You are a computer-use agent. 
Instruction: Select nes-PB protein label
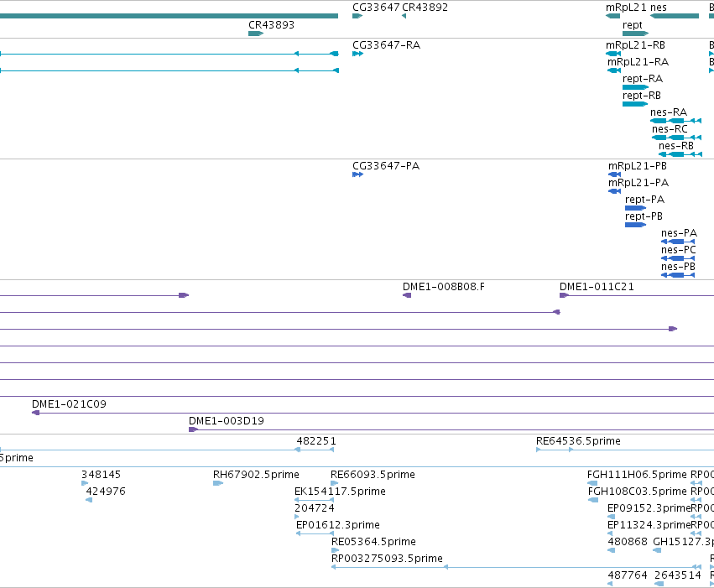[x=678, y=267]
